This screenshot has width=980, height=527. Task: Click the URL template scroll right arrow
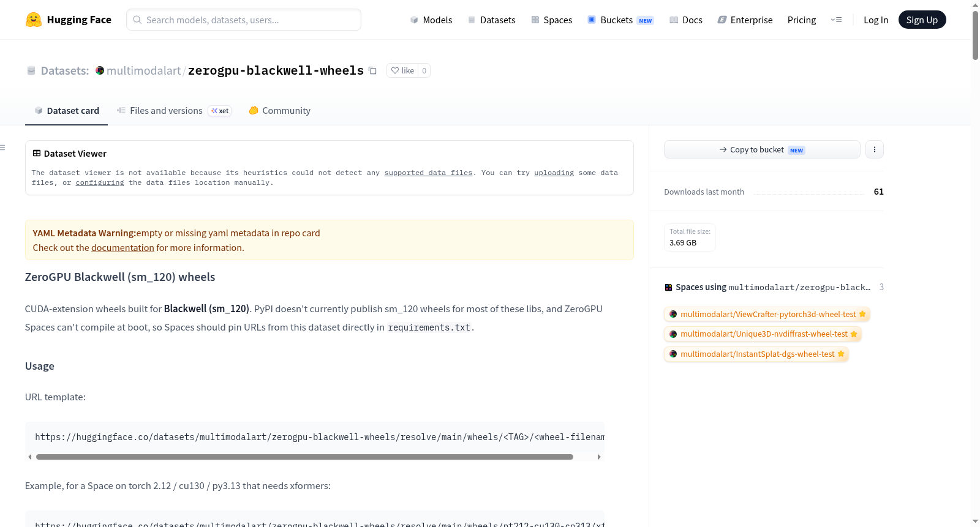(x=599, y=457)
